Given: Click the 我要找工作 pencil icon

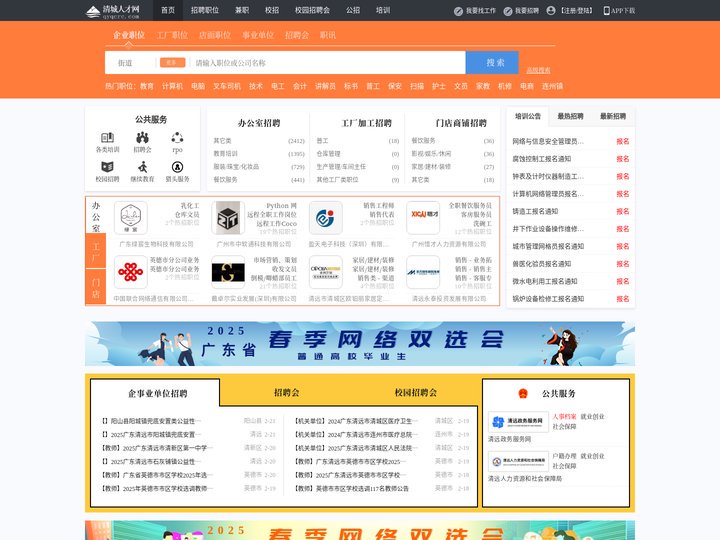Looking at the screenshot, I should pos(458,11).
